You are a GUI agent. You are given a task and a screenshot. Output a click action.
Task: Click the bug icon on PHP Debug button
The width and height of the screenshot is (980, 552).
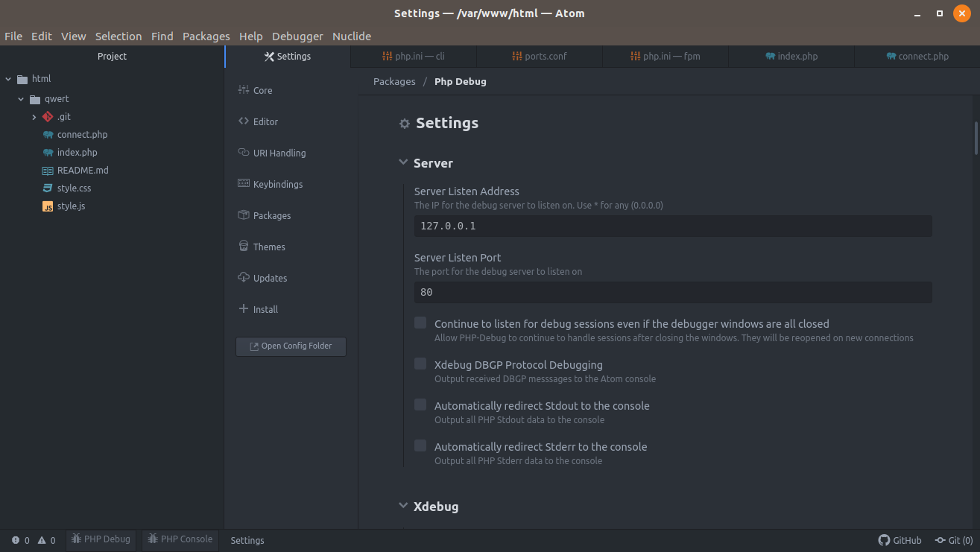pos(76,539)
